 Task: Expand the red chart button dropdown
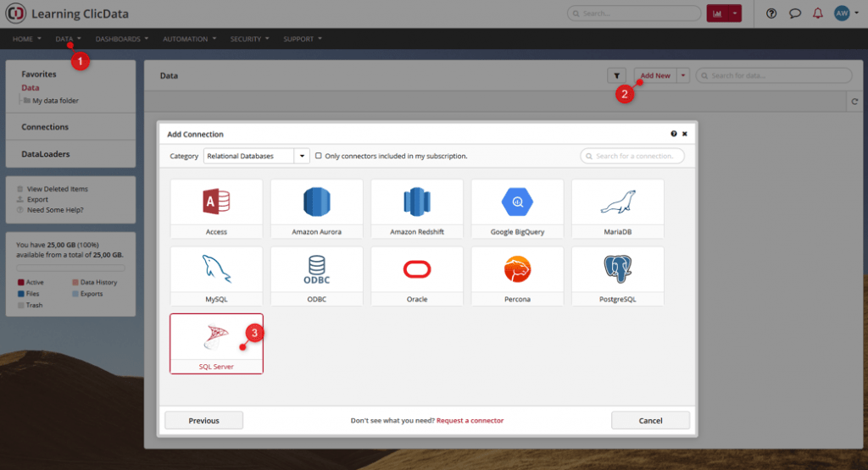tap(735, 14)
